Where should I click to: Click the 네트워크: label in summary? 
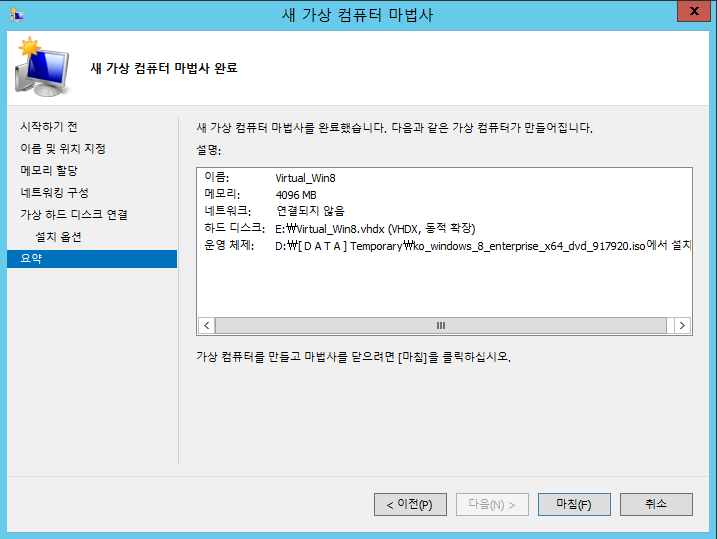tap(227, 211)
